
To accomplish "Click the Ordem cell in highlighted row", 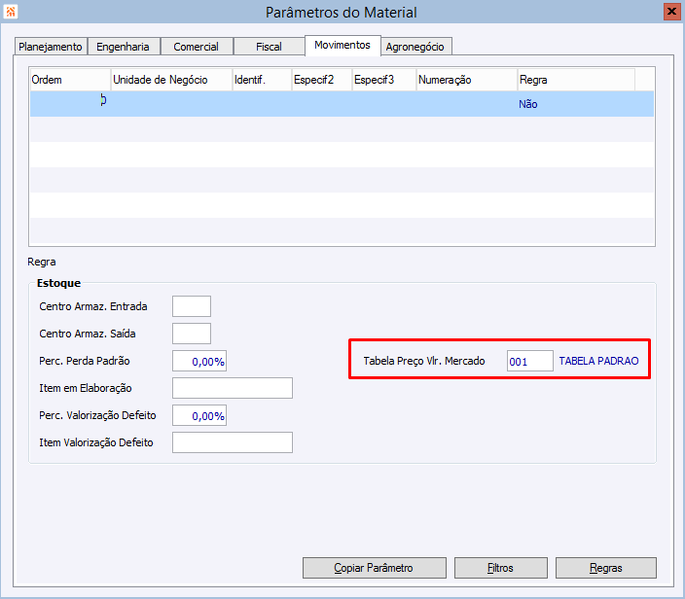I will pos(70,104).
